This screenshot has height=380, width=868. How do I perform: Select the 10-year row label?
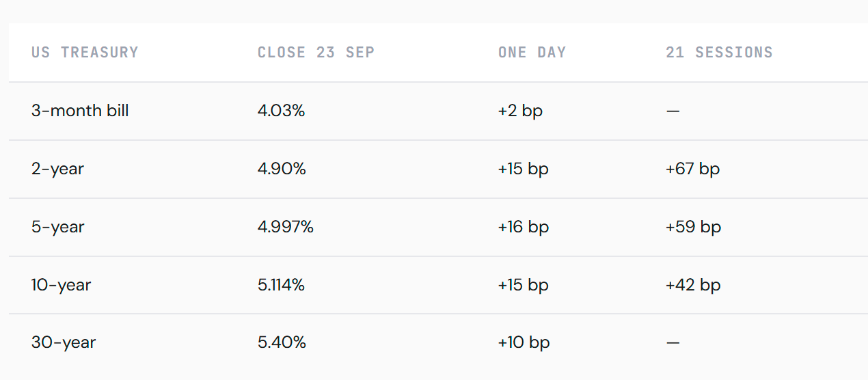coord(61,285)
